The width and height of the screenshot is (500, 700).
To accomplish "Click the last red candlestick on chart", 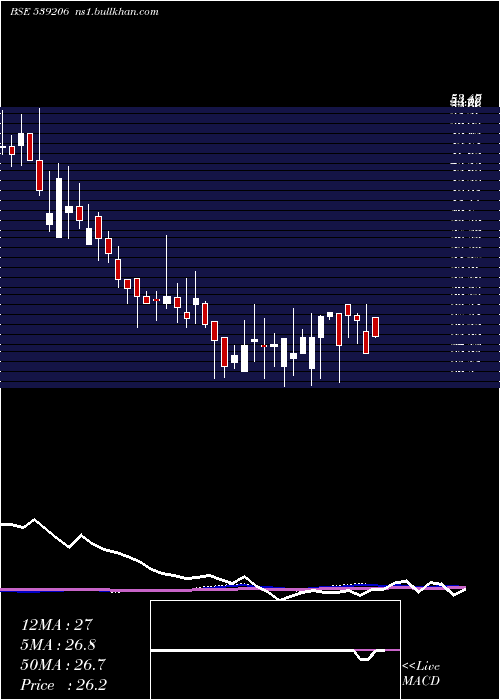I will [x=375, y=327].
